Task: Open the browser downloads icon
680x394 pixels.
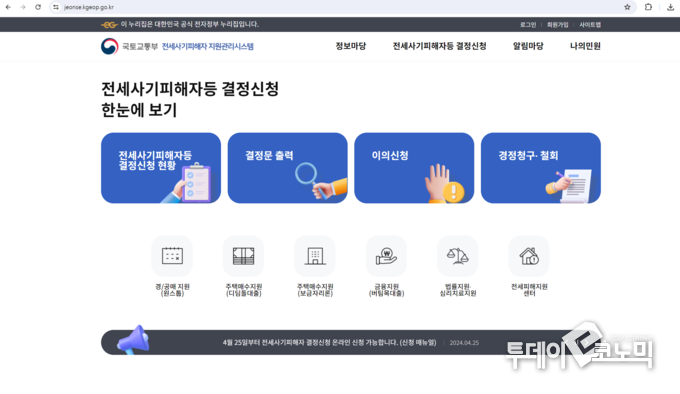Action: click(670, 7)
